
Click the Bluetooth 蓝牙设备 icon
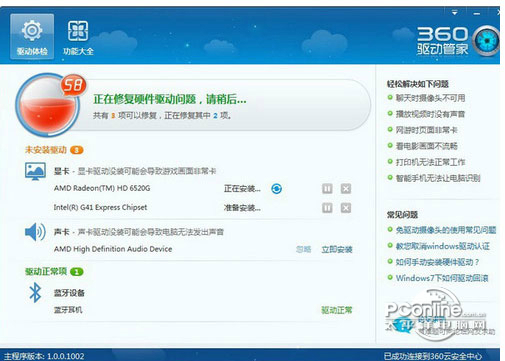35,293
